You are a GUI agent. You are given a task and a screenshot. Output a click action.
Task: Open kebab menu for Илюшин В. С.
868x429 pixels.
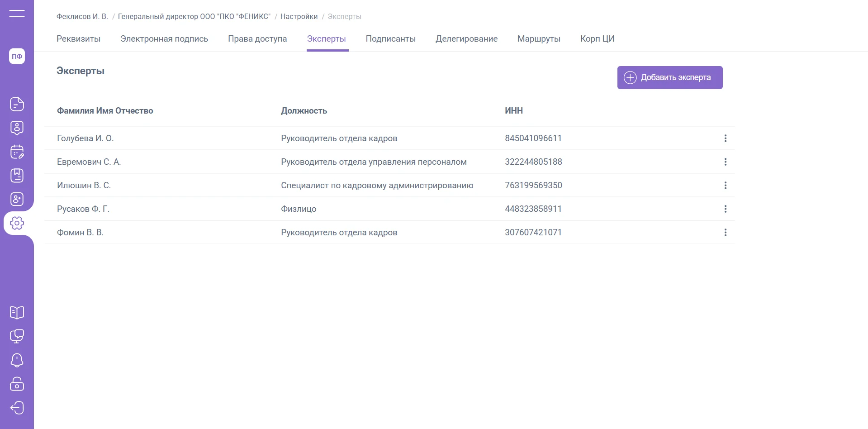click(725, 186)
